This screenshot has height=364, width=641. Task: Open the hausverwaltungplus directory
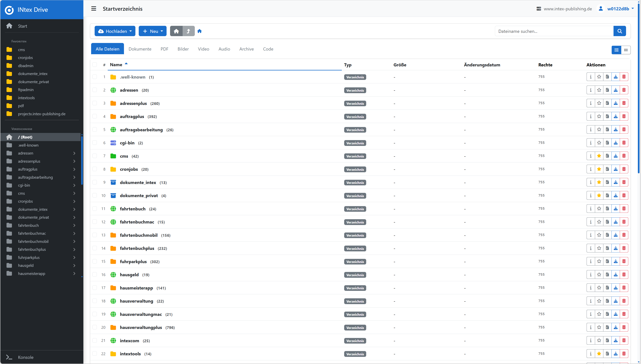(141, 327)
